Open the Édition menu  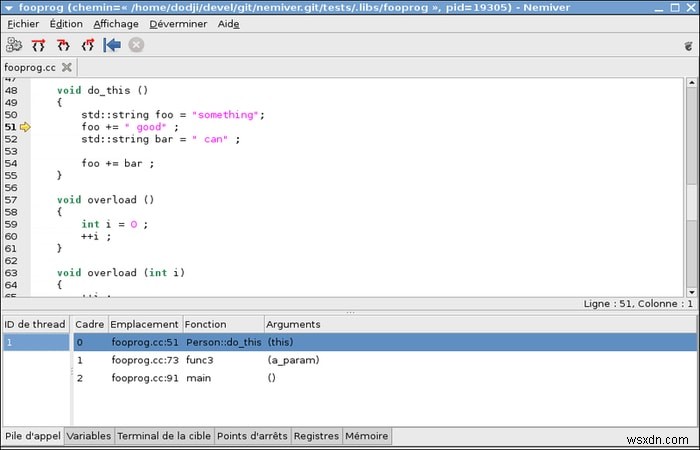click(66, 24)
